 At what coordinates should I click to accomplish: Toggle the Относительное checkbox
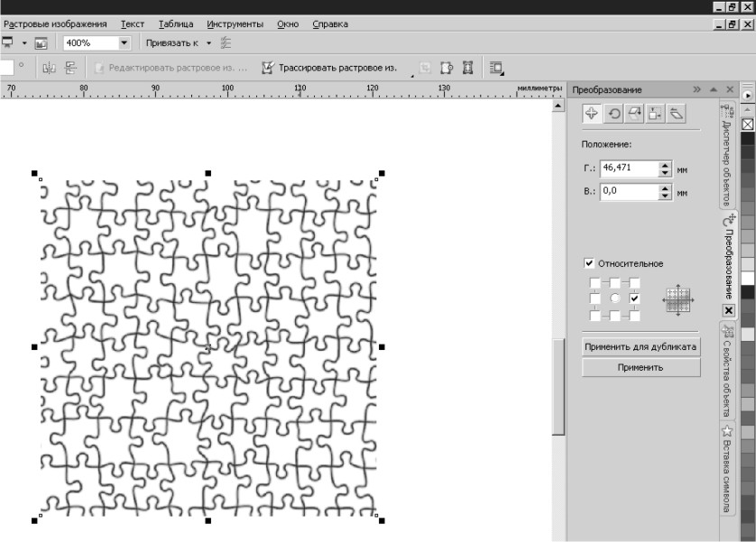coord(589,263)
